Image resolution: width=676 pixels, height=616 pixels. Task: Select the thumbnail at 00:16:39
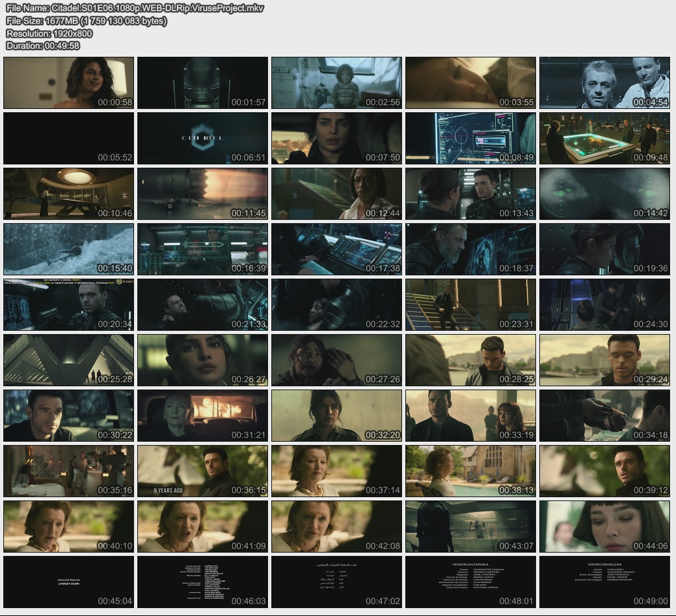(x=203, y=249)
